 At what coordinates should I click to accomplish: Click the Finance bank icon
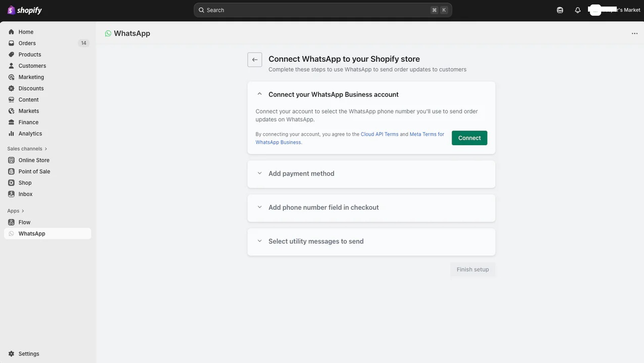[x=11, y=123]
